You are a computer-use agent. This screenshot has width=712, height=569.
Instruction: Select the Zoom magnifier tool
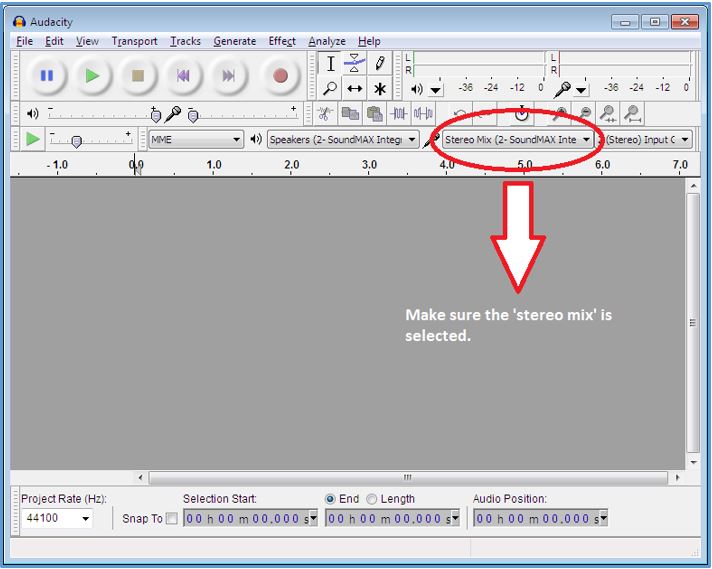point(331,88)
